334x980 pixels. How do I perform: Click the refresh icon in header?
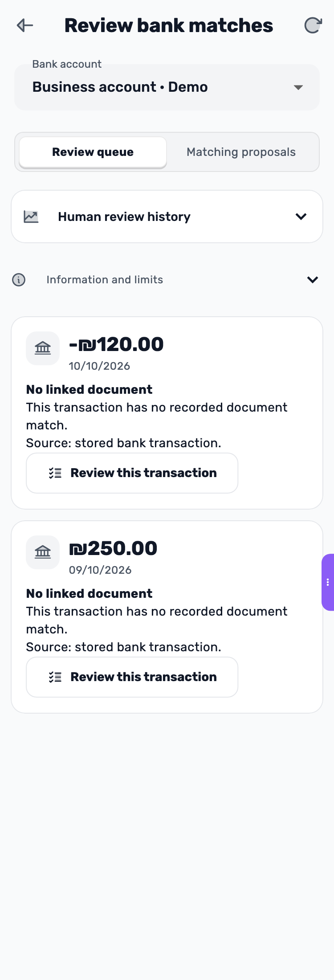[x=313, y=25]
